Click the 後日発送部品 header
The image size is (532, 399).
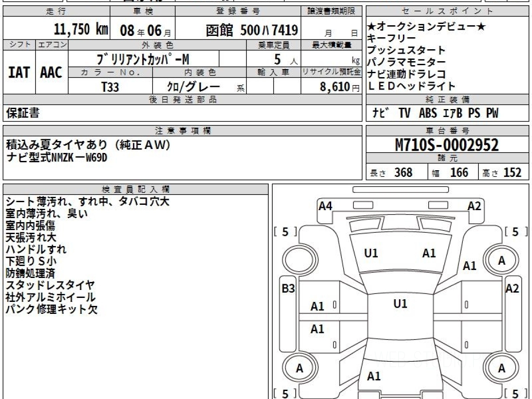coord(183,100)
